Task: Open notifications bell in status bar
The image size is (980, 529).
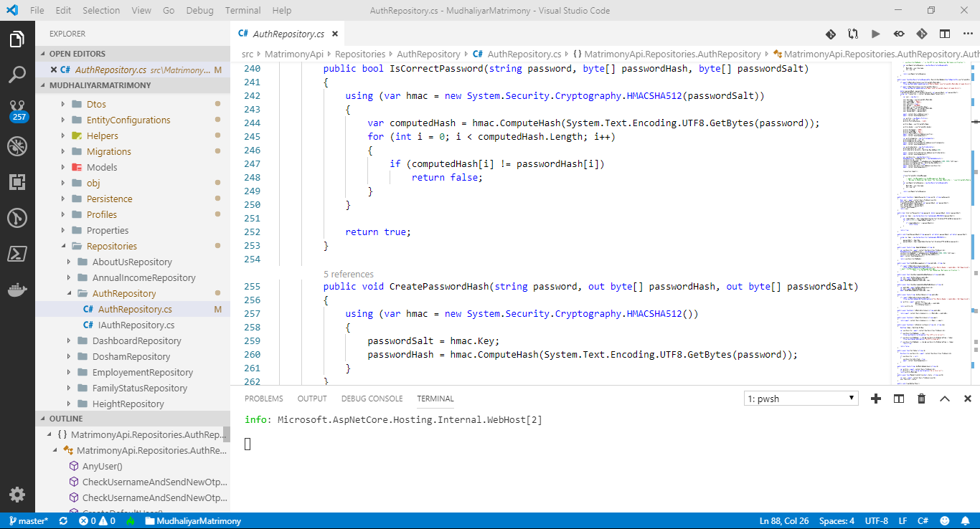Action: (x=966, y=521)
